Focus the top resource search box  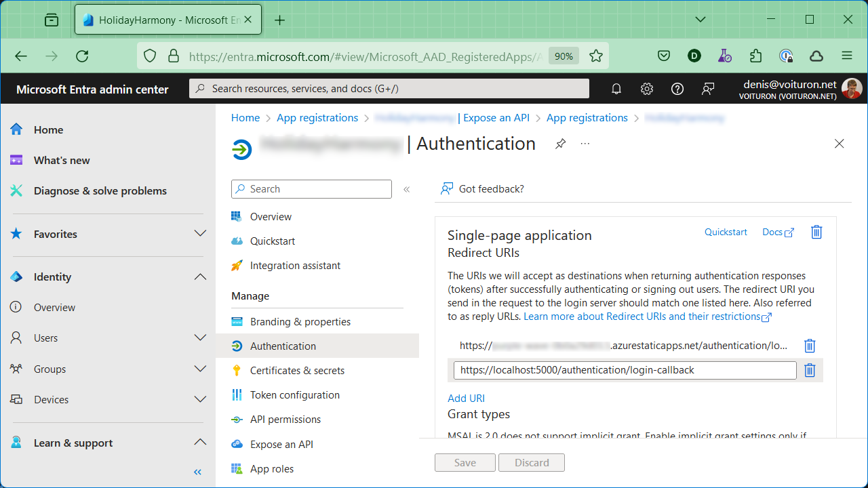tap(389, 89)
